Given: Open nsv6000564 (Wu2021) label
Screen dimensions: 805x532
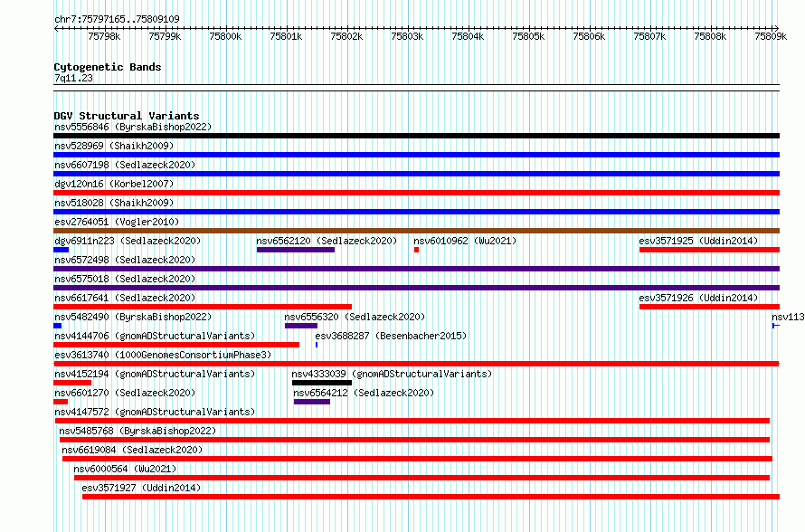Looking at the screenshot, I should tap(125, 469).
